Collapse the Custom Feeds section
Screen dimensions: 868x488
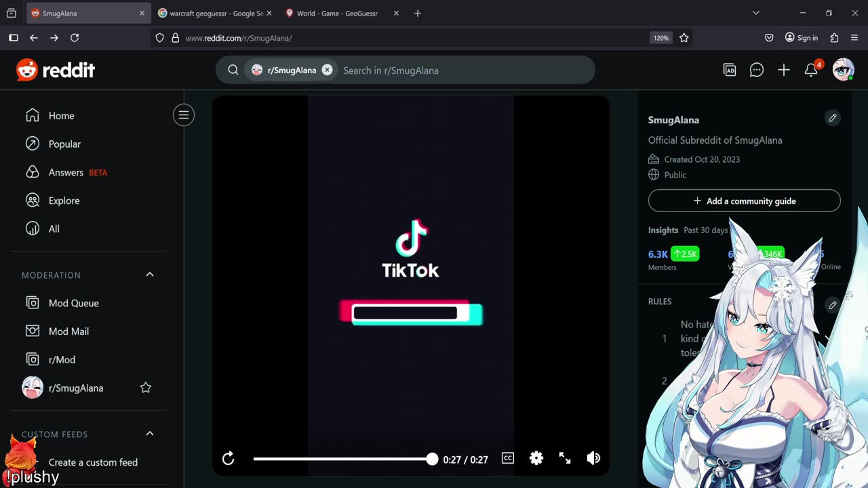[150, 434]
